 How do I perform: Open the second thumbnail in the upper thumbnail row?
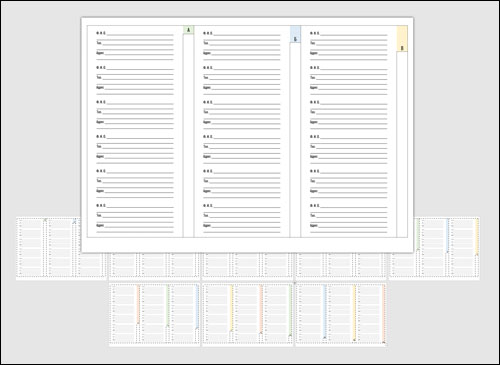pyautogui.click(x=154, y=266)
